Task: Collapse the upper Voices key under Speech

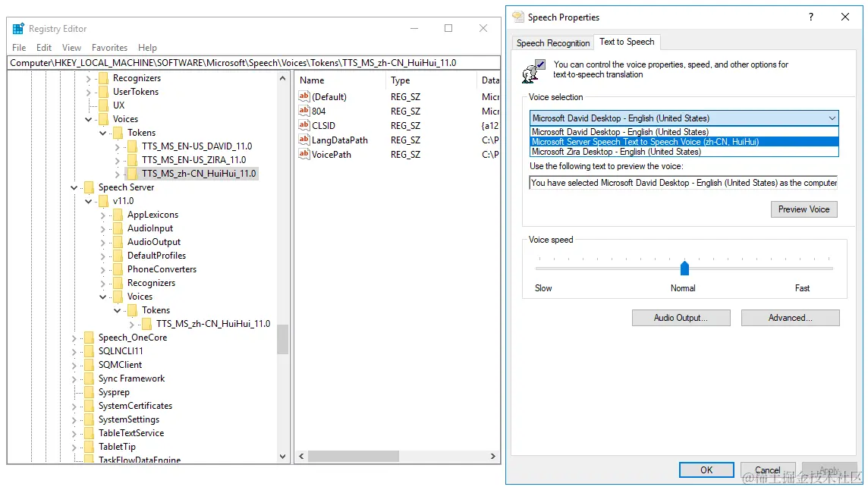Action: (89, 119)
